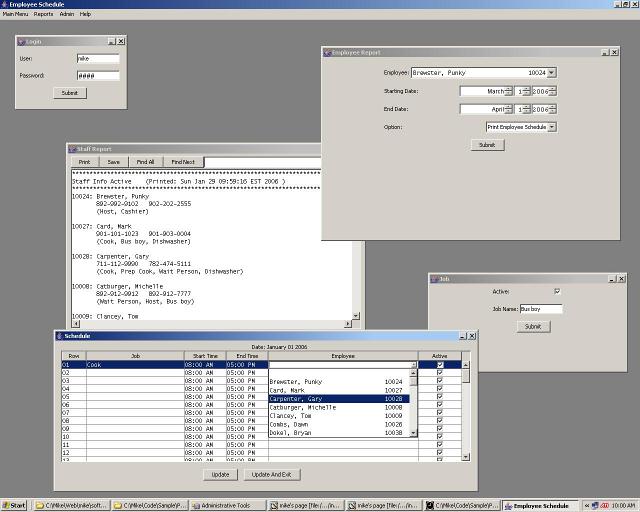This screenshot has height=512, width=640.
Task: Click the Job Name field
Action: pyautogui.click(x=541, y=309)
